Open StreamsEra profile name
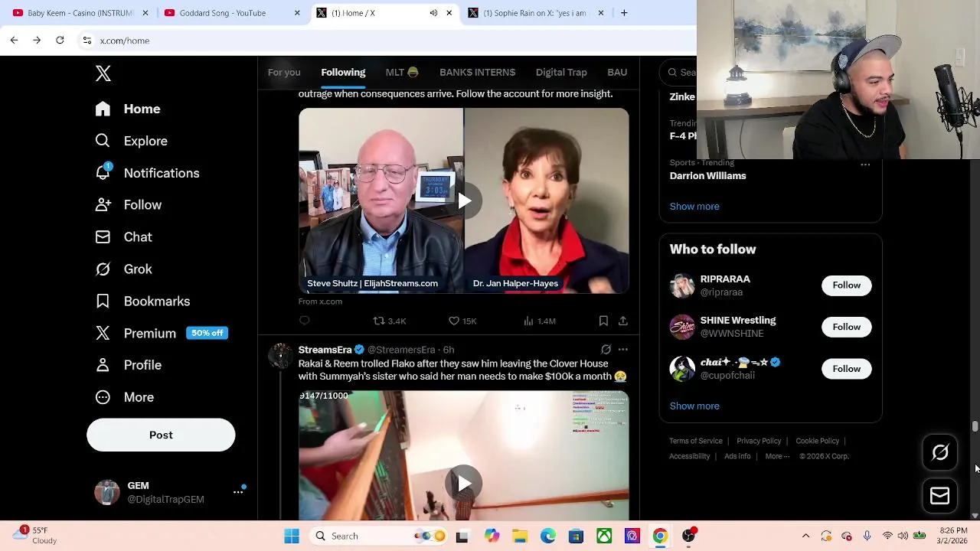This screenshot has width=980, height=551. coord(325,350)
